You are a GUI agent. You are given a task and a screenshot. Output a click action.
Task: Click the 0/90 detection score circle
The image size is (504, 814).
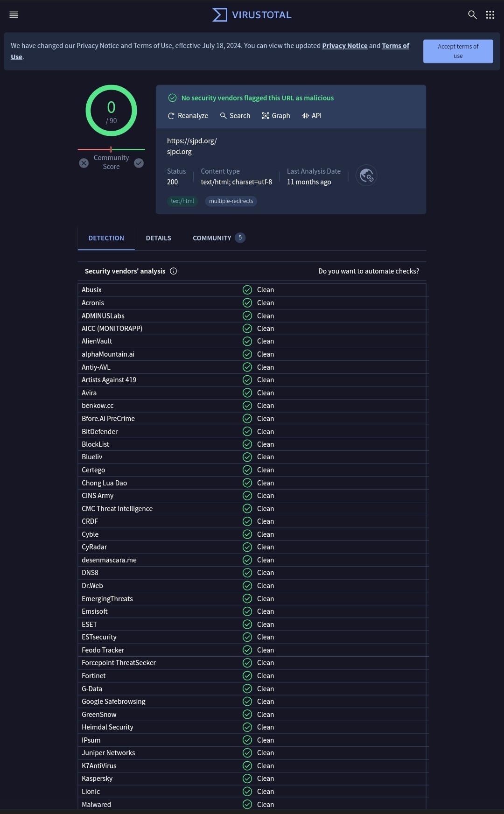(111, 111)
